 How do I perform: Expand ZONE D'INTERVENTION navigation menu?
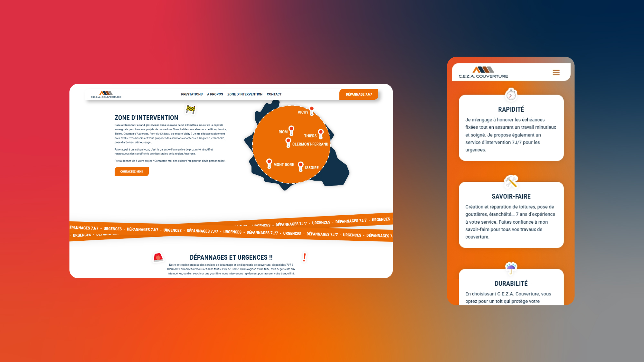pos(245,94)
